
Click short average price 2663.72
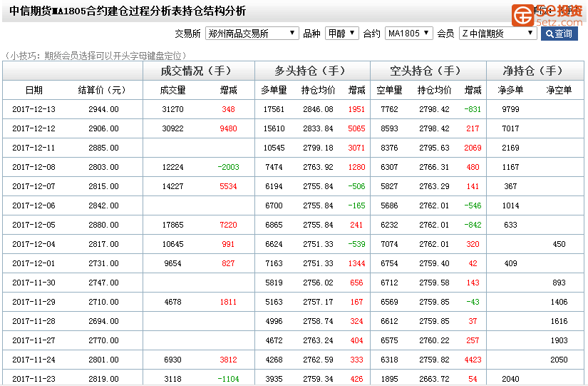point(434,380)
